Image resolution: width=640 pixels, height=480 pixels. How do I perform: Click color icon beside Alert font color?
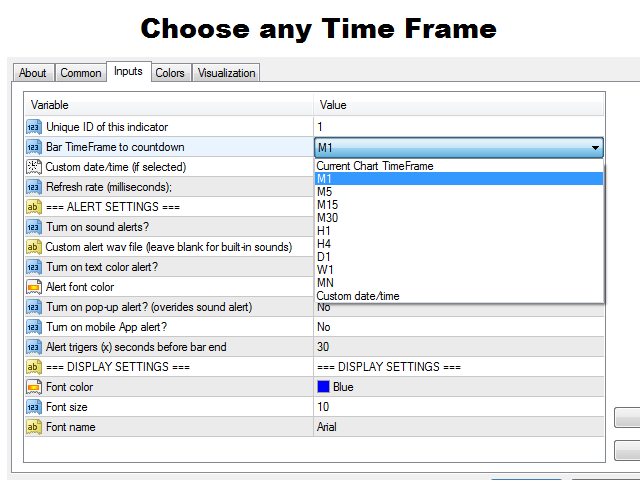34,287
